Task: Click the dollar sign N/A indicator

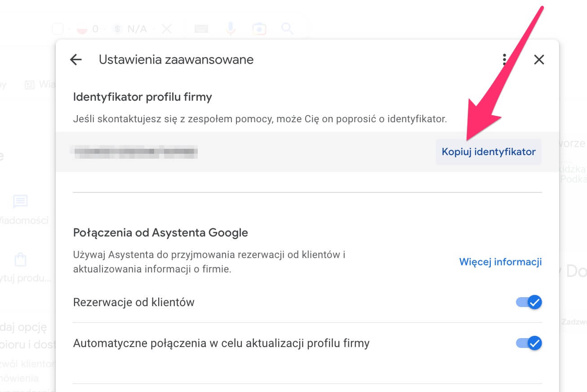Action: click(130, 29)
